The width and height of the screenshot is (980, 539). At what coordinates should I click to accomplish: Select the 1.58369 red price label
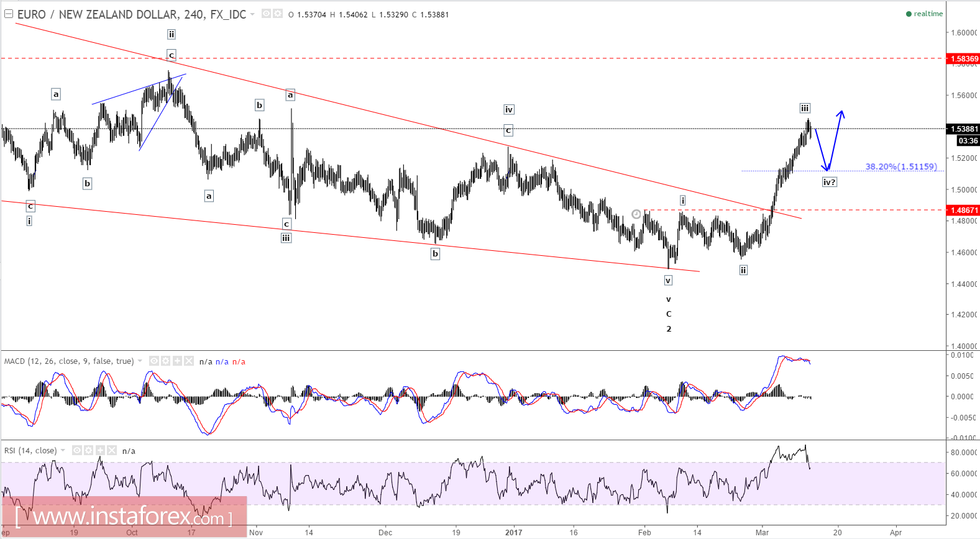coord(963,59)
